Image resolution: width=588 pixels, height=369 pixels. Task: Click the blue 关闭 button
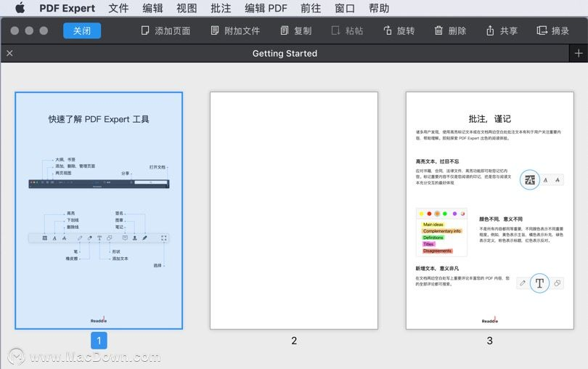coord(82,31)
